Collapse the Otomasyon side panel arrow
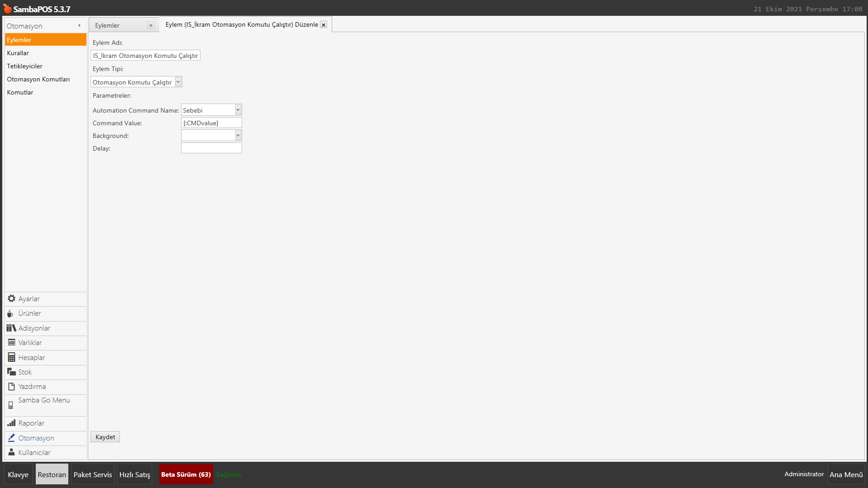 [80, 25]
